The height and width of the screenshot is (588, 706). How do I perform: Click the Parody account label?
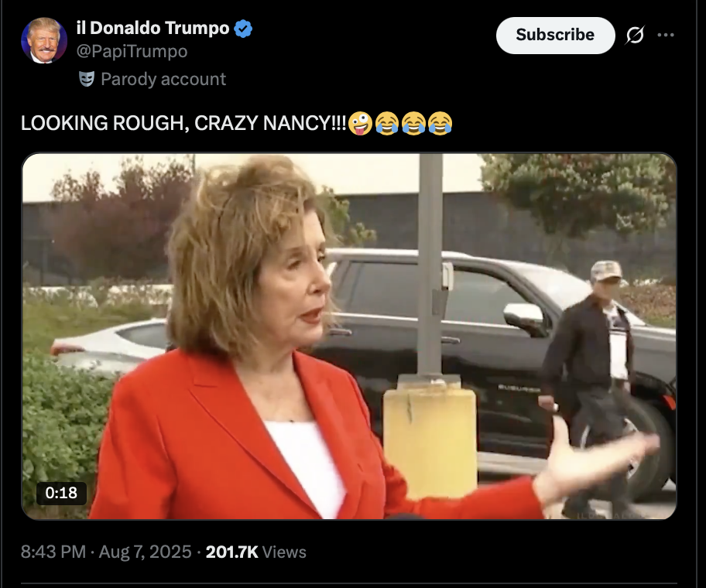click(163, 79)
